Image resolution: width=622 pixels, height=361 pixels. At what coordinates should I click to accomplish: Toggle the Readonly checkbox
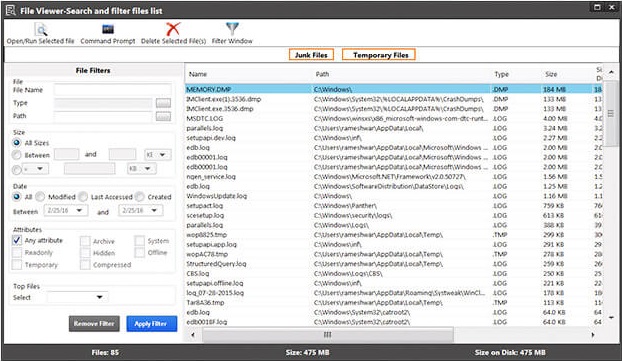point(17,253)
